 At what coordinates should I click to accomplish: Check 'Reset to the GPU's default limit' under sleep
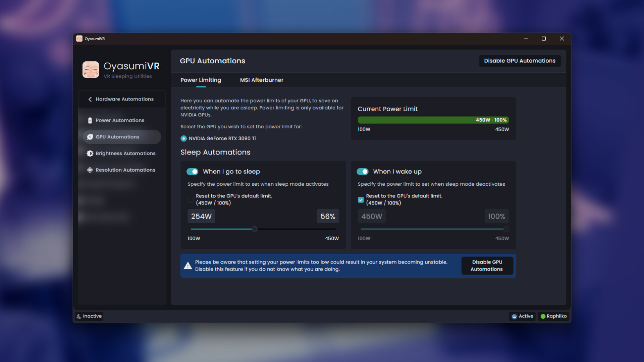point(190,199)
